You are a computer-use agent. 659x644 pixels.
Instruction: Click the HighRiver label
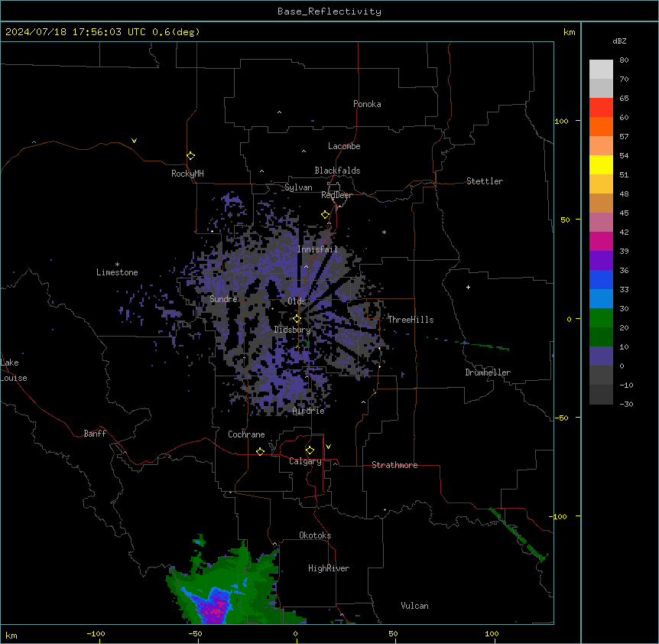[x=329, y=568]
